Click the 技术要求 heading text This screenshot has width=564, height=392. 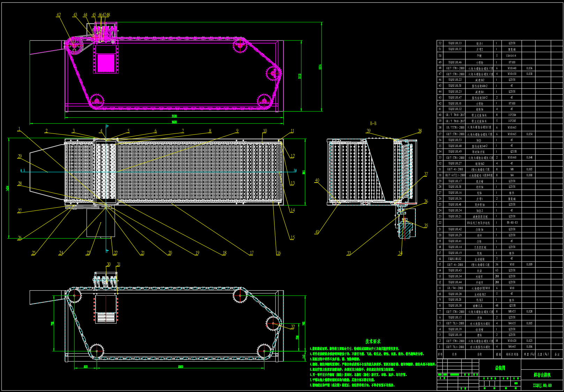click(x=373, y=341)
